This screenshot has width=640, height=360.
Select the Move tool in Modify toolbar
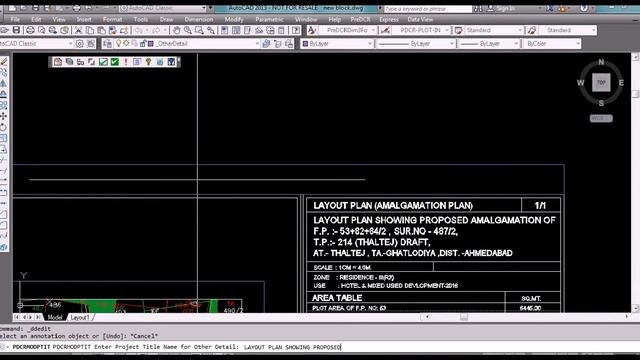4,116
